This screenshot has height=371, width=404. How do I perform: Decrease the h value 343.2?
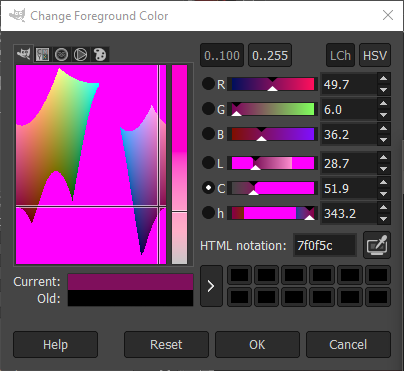pyautogui.click(x=384, y=219)
